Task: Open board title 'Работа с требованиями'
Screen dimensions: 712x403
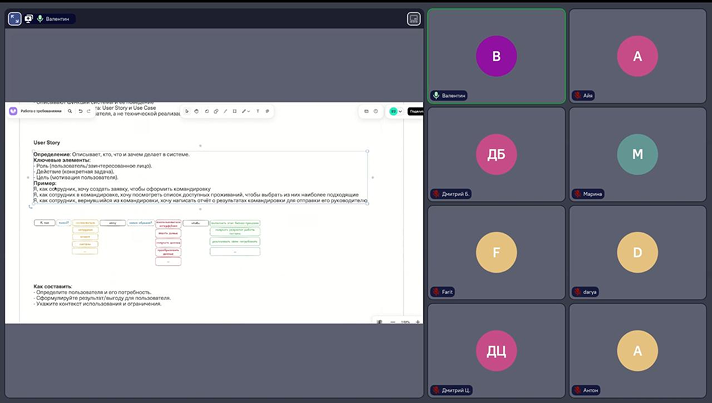Action: pyautogui.click(x=41, y=111)
